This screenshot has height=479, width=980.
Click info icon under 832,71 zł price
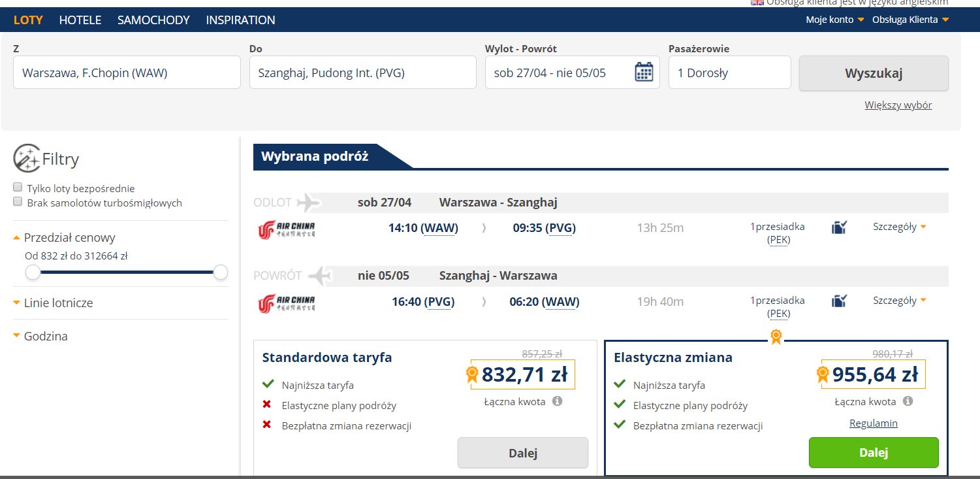[x=557, y=401]
